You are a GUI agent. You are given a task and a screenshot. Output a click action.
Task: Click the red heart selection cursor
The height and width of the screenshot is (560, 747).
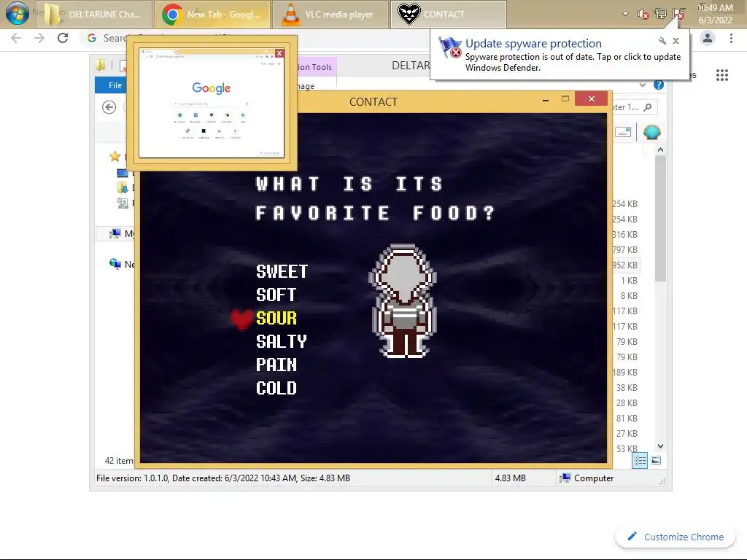point(241,319)
